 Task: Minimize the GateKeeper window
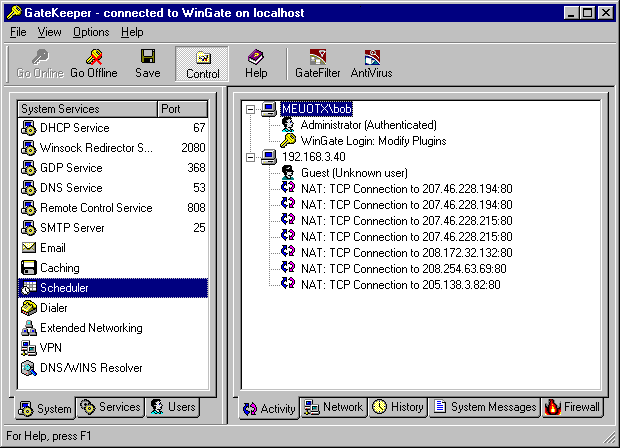(x=571, y=13)
